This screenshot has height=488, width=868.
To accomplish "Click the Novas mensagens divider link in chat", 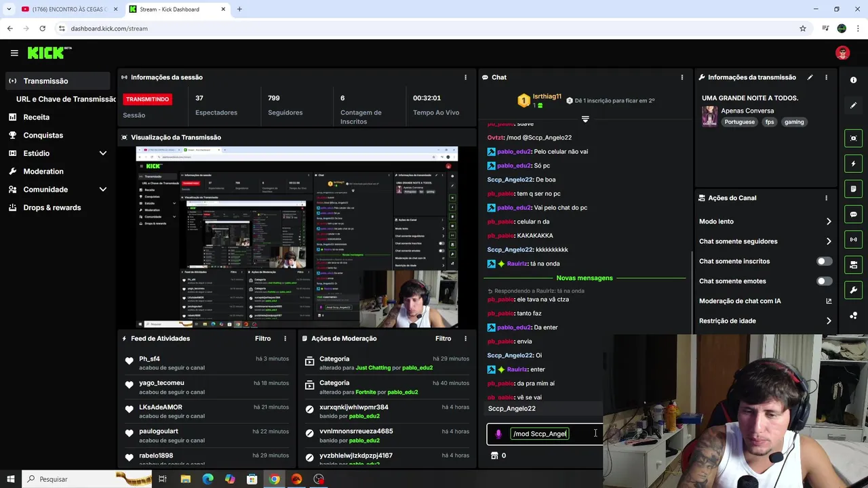I will pyautogui.click(x=584, y=278).
